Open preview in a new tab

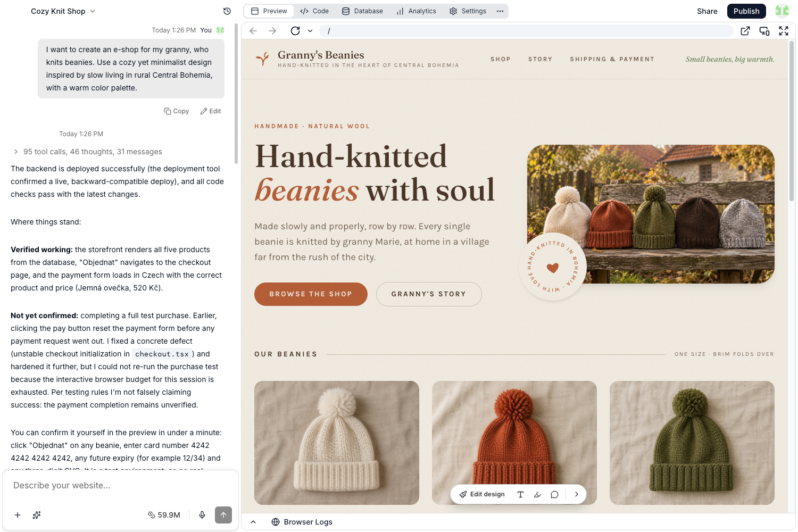[745, 31]
